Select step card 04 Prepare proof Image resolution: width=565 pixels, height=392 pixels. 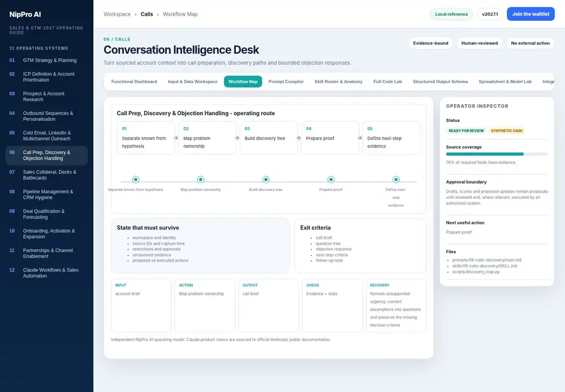click(x=330, y=138)
